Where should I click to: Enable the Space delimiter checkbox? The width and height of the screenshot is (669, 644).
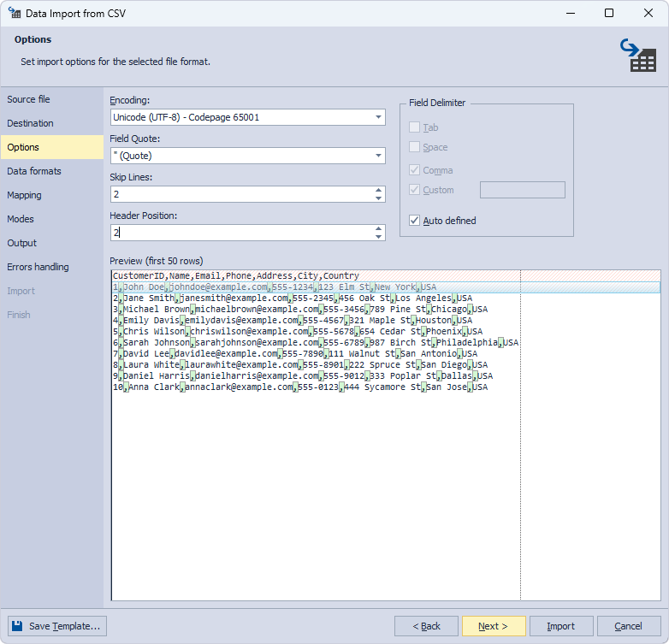(x=414, y=147)
